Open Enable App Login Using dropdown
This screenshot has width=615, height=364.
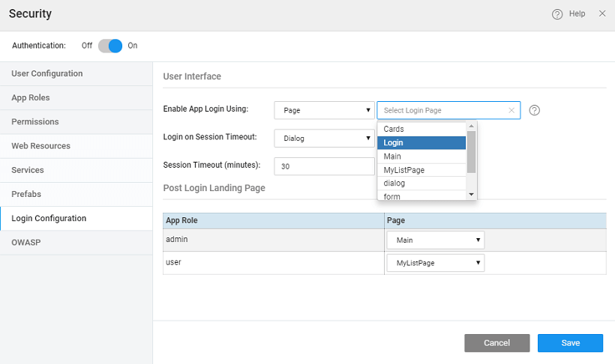(324, 110)
